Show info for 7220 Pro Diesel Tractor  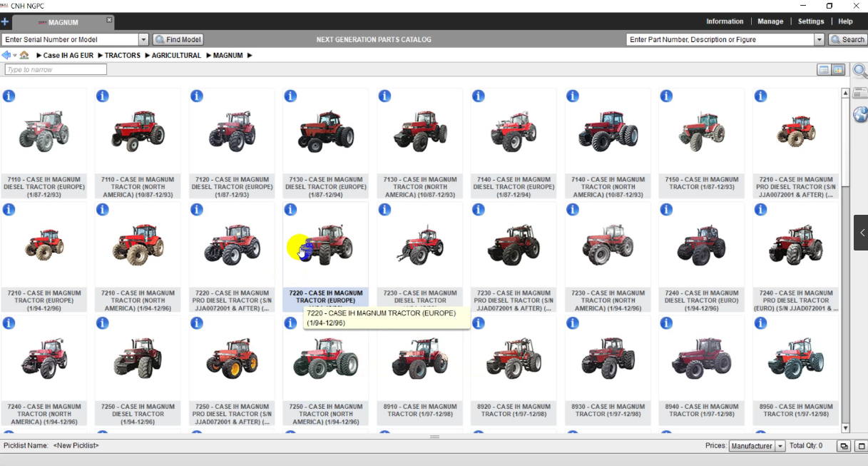tap(197, 209)
